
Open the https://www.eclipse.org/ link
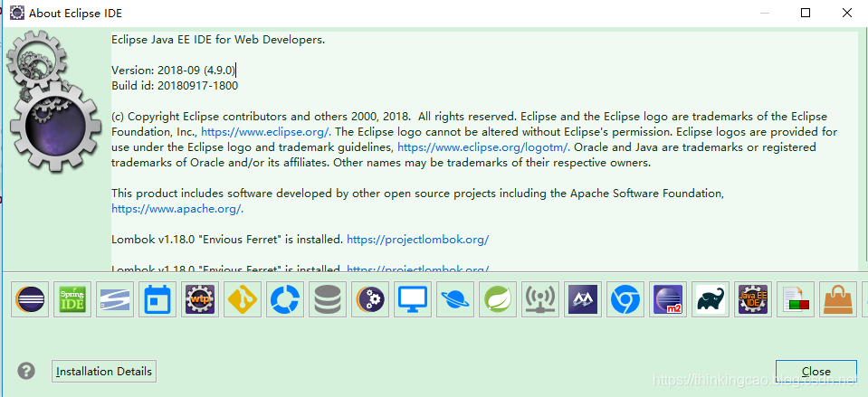click(x=266, y=132)
